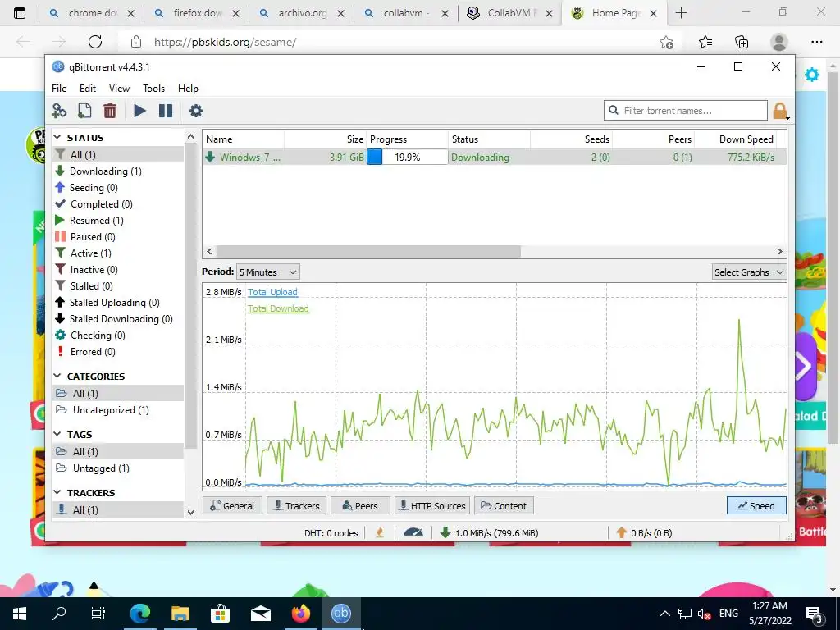Switch to the General tab
840x630 pixels.
[x=232, y=505]
